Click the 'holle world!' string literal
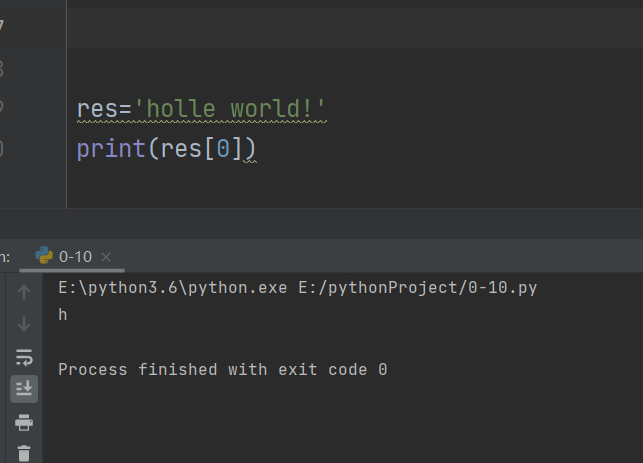 pyautogui.click(x=230, y=109)
